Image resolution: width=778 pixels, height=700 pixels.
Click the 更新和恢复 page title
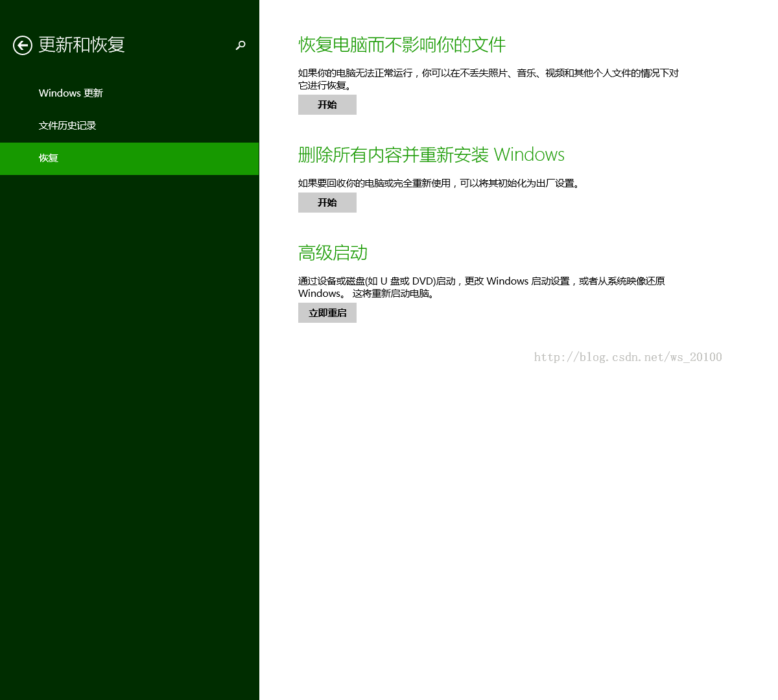pos(82,45)
